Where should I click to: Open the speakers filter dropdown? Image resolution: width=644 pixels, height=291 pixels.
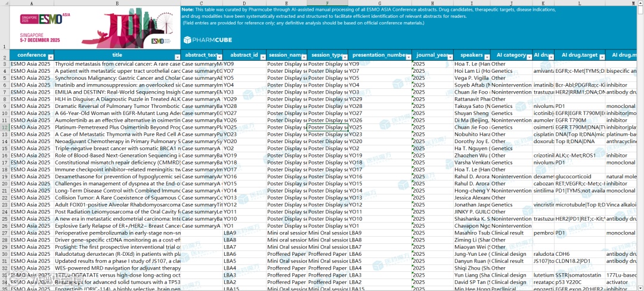(487, 57)
